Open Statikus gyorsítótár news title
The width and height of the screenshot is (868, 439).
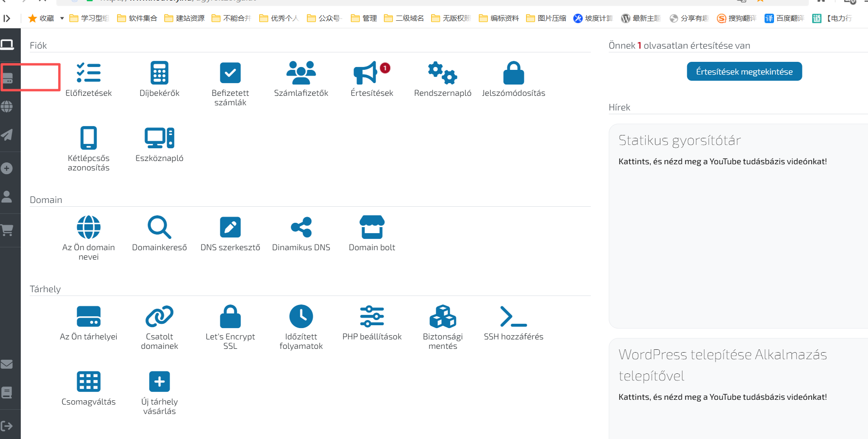coord(680,140)
